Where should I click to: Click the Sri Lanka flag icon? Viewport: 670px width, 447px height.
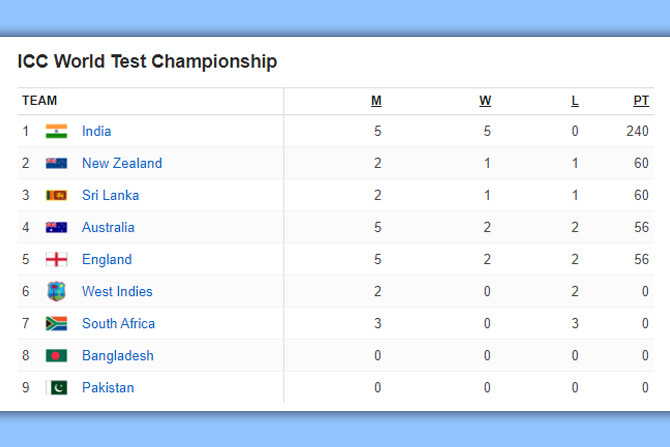pyautogui.click(x=56, y=195)
